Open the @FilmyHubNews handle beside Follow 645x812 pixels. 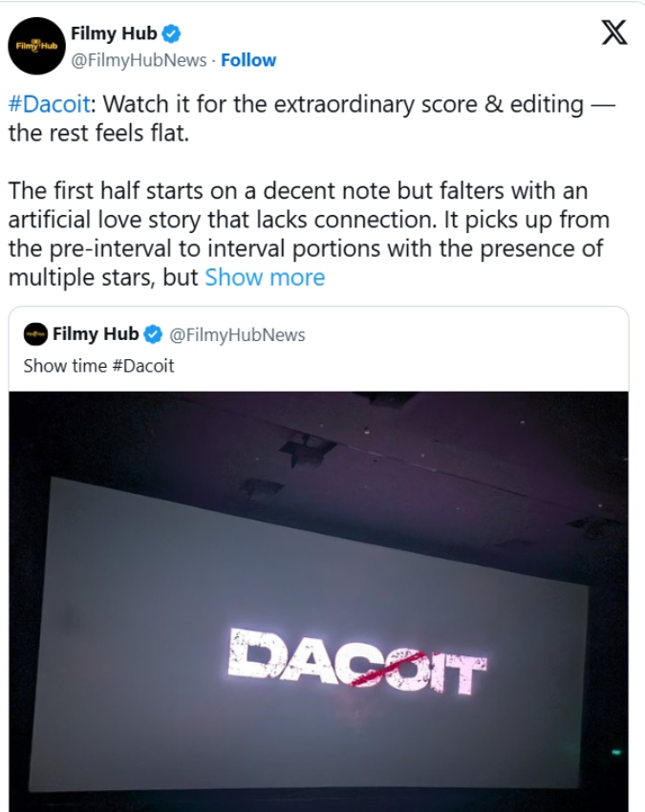click(x=139, y=60)
